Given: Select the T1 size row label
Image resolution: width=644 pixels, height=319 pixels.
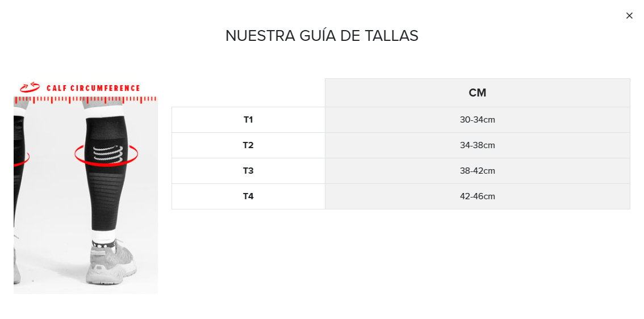Looking at the screenshot, I should 248,120.
